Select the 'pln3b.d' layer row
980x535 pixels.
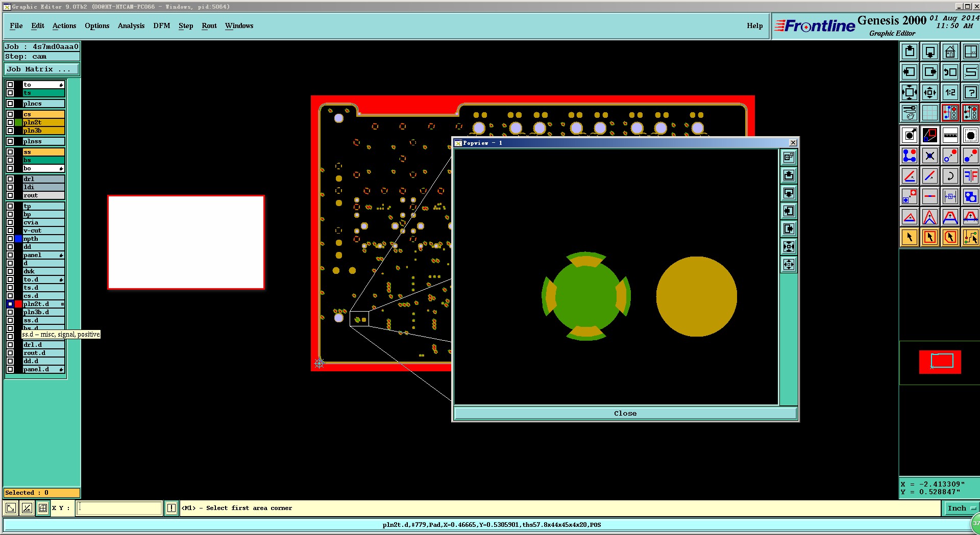point(44,312)
